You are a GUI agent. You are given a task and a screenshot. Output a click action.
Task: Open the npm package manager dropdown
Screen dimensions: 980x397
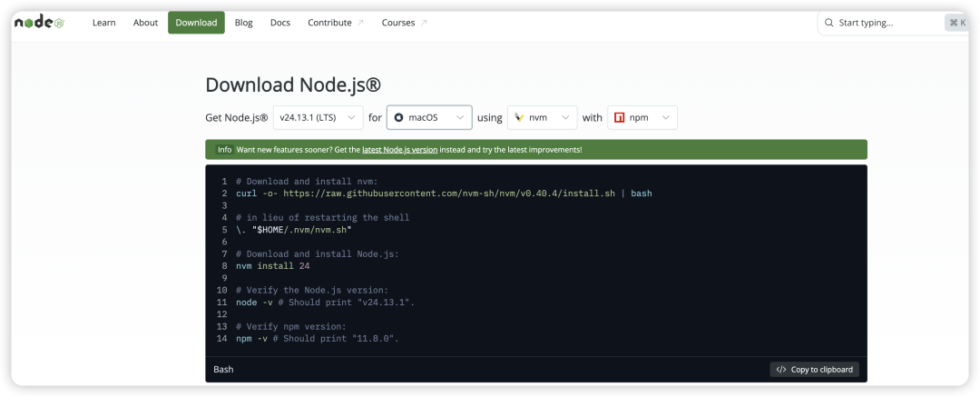coord(642,118)
